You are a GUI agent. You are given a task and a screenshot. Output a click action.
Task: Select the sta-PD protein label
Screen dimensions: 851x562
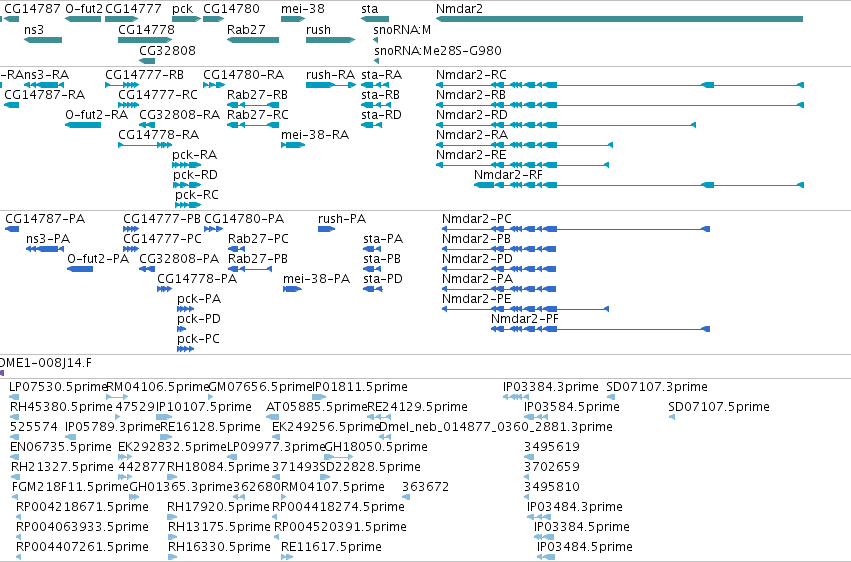click(383, 279)
